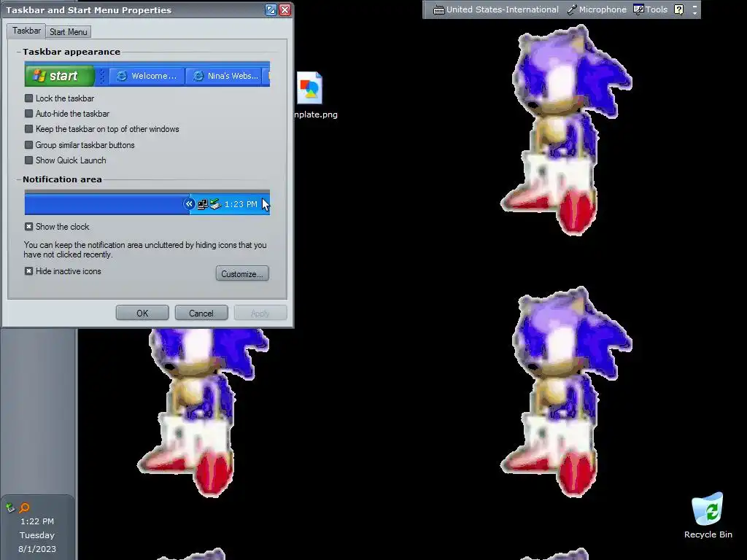This screenshot has height=560, width=747.
Task: Click the greyed Apply button
Action: coord(260,314)
